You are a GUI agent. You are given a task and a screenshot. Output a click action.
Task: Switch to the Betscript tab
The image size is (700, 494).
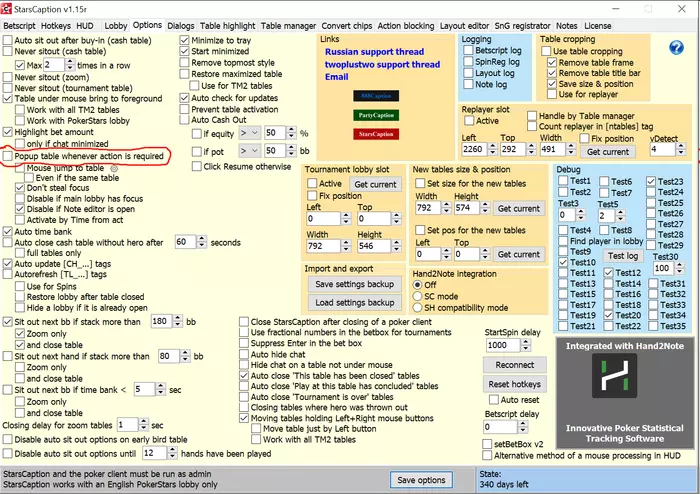(x=19, y=26)
